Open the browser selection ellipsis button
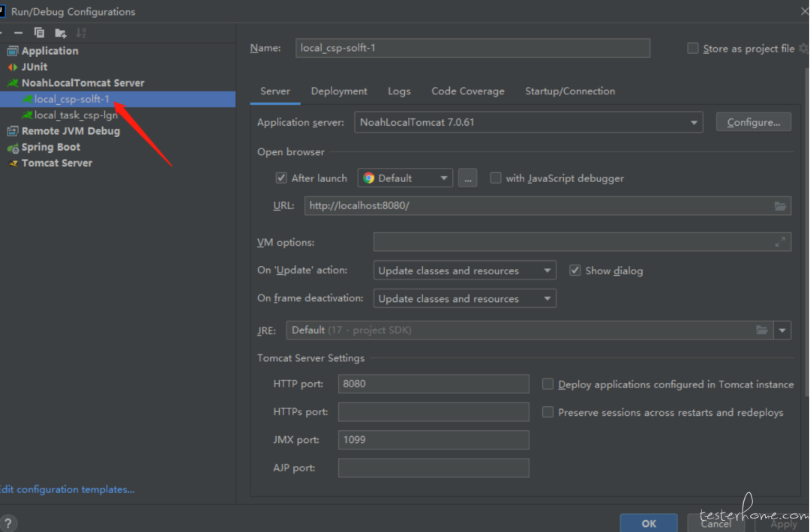This screenshot has width=810, height=532. point(467,178)
